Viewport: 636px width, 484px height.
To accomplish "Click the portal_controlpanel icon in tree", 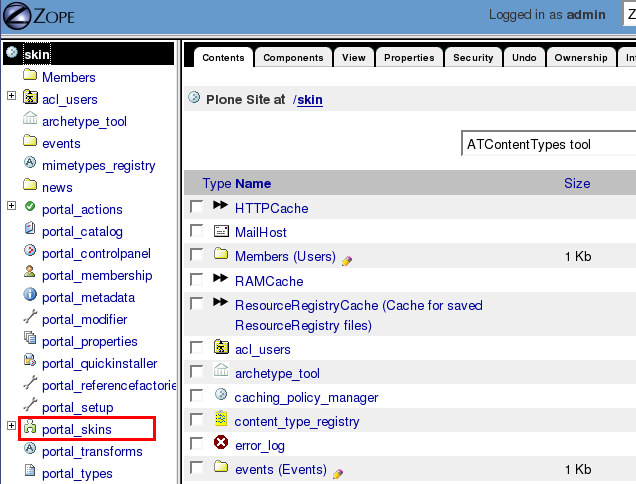I will [x=30, y=250].
